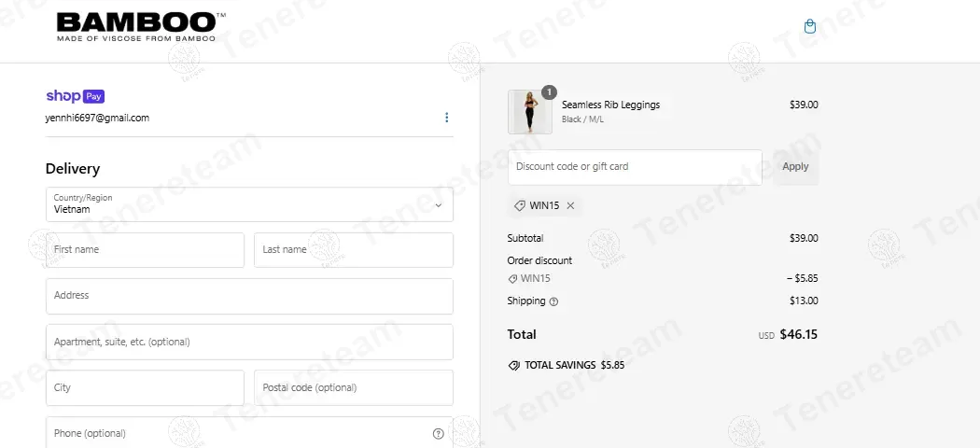
Task: Click the Apartment, suite field
Action: (249, 342)
